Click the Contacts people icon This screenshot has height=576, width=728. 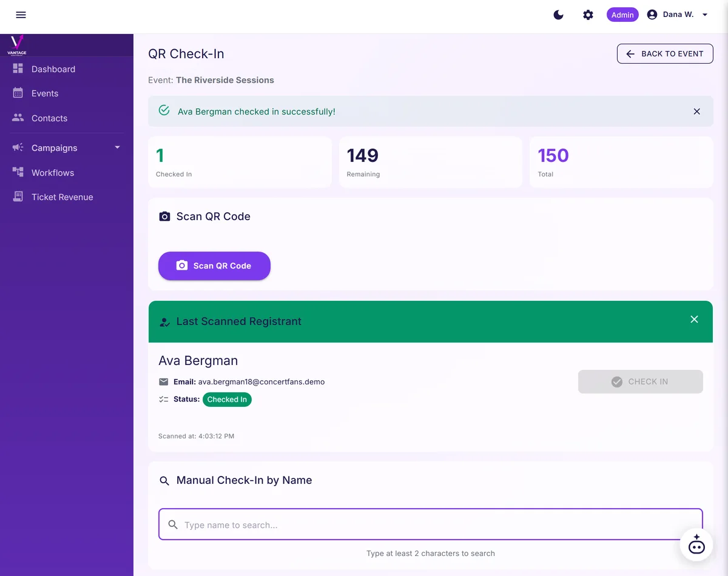[x=18, y=118]
